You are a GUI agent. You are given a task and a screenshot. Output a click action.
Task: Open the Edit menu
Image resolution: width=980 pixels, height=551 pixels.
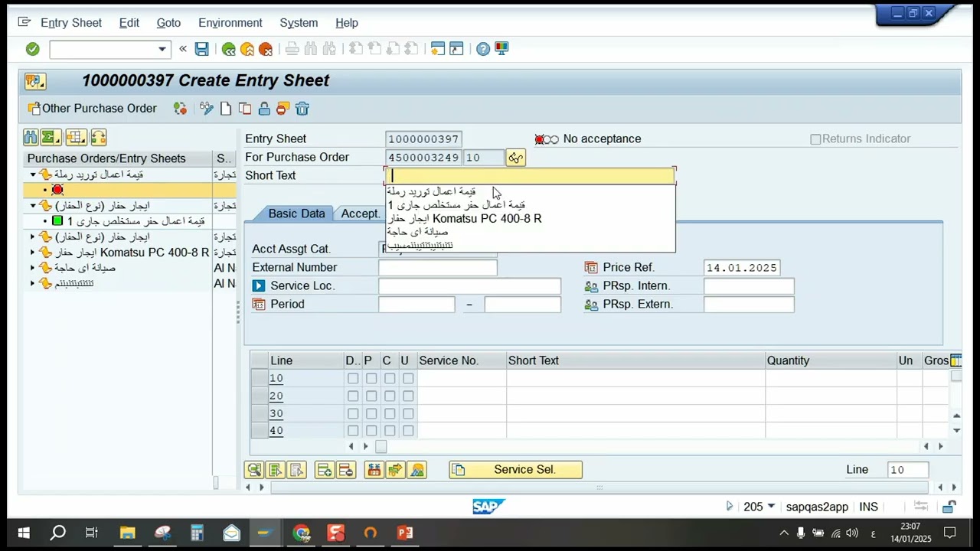click(129, 23)
